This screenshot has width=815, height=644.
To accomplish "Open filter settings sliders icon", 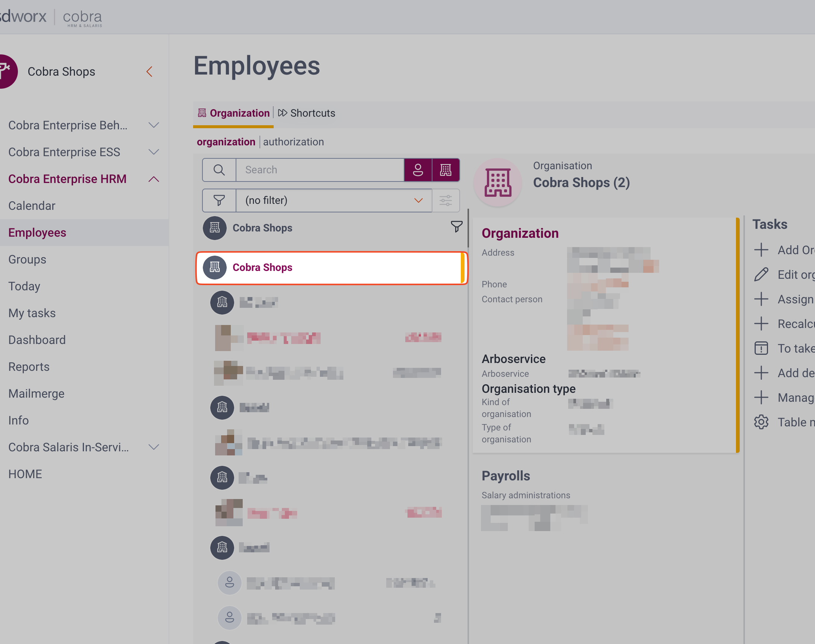I will coord(446,200).
